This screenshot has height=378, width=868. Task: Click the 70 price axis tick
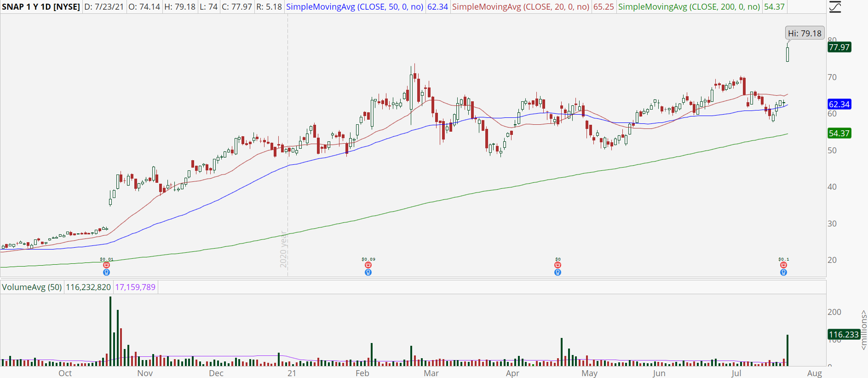[832, 77]
